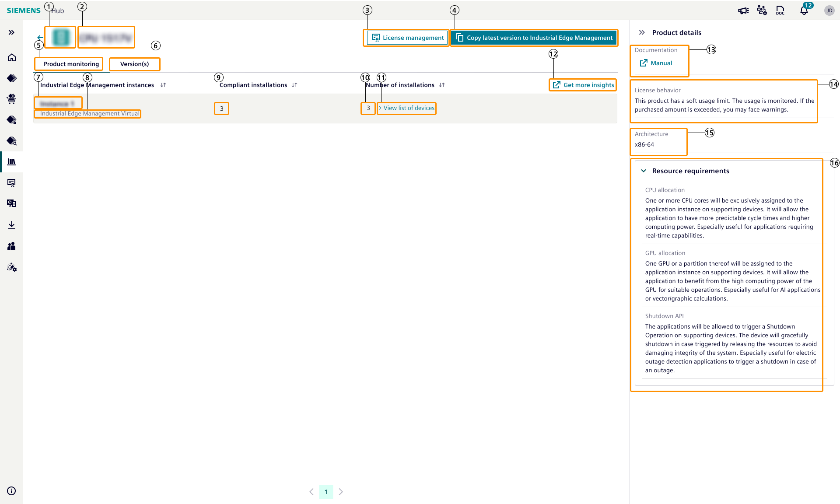Open the notifications bell with 12 badge
The height and width of the screenshot is (504, 840).
(804, 10)
